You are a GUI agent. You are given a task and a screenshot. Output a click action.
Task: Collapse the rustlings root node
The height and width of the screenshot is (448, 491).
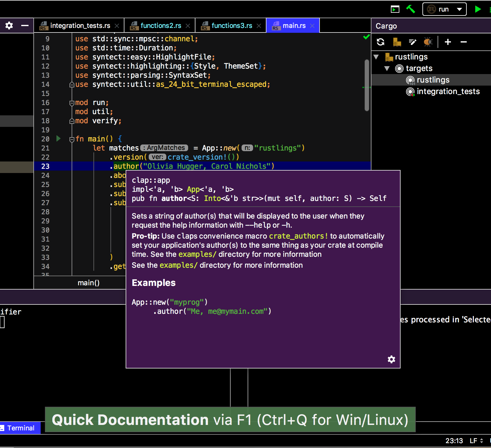click(376, 57)
